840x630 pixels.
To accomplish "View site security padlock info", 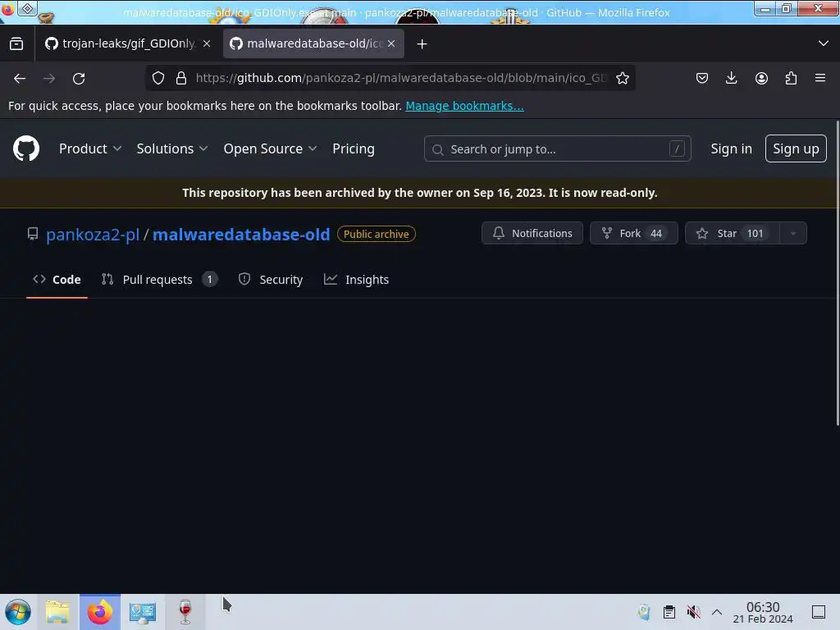I will 181,78.
